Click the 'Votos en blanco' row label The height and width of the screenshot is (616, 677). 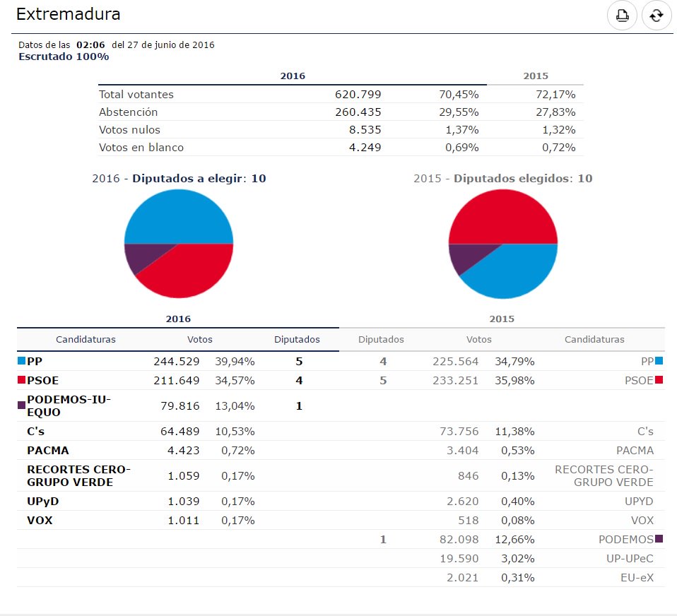pyautogui.click(x=141, y=148)
